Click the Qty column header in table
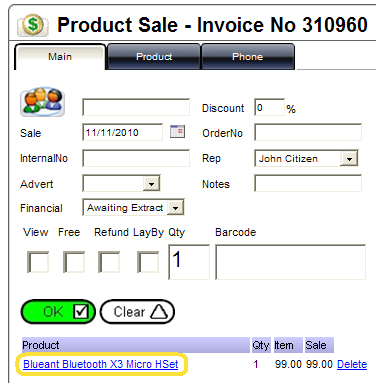Screen dimensions: 376x383 coord(261,345)
